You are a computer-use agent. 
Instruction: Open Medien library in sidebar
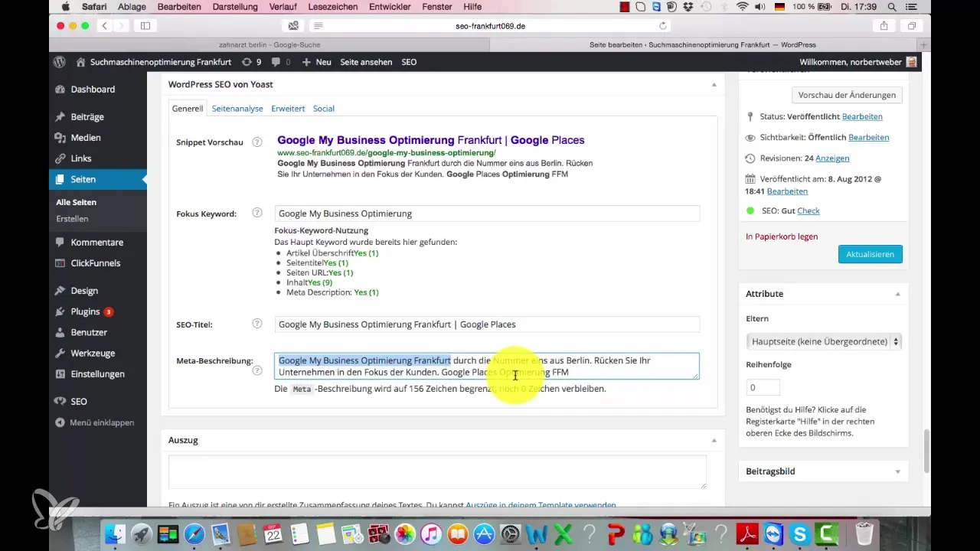[85, 138]
